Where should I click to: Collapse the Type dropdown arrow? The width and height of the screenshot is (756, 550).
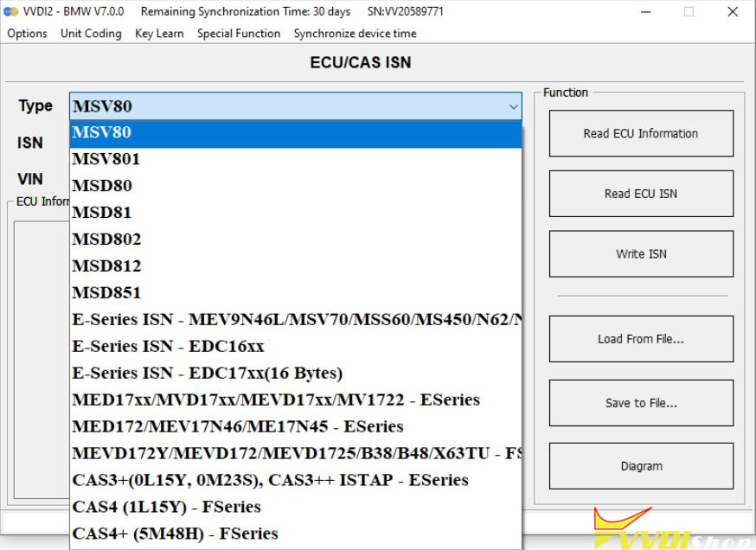coord(514,106)
